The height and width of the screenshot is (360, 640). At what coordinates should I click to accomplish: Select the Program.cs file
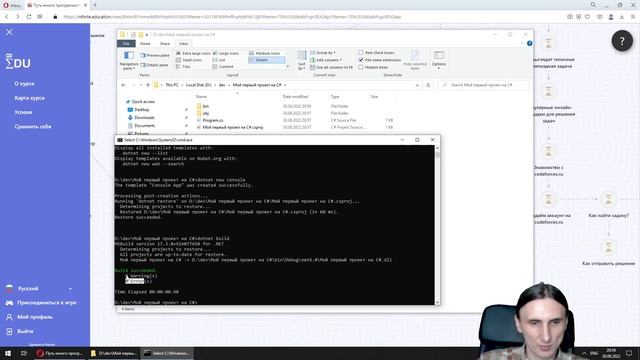(213, 120)
